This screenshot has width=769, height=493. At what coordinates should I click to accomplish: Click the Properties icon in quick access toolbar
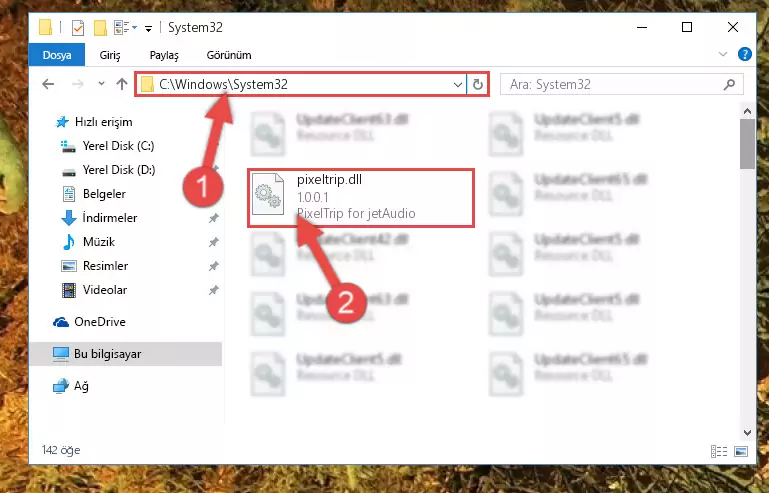click(77, 27)
